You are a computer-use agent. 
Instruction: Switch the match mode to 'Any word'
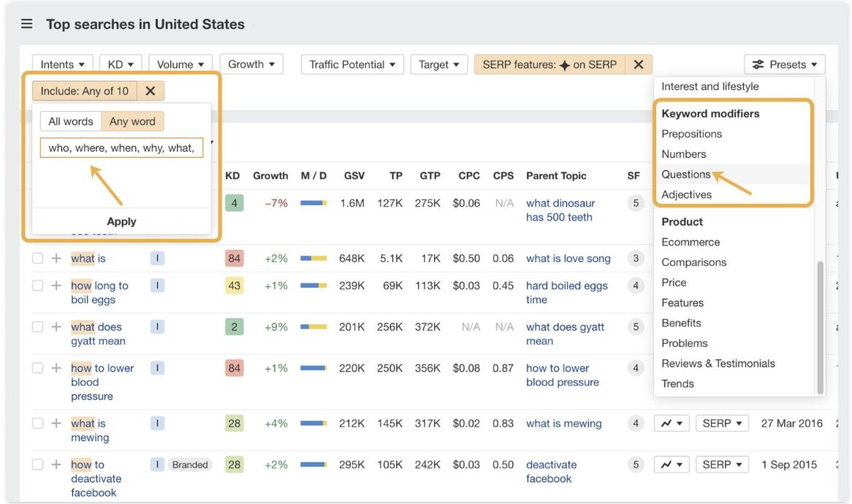pos(133,121)
